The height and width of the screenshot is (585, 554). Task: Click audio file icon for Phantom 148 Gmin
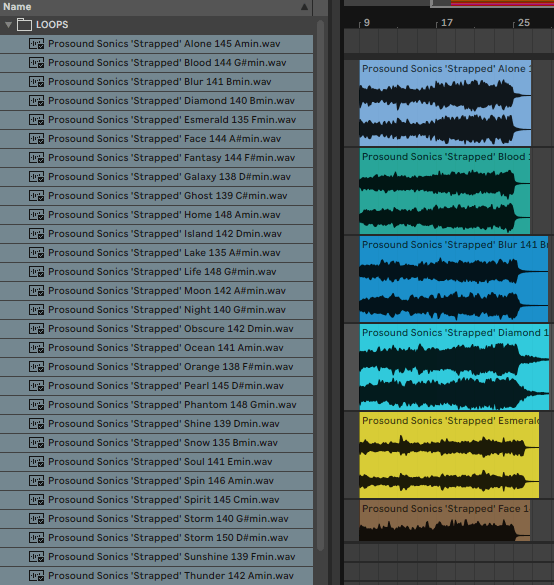point(37,405)
